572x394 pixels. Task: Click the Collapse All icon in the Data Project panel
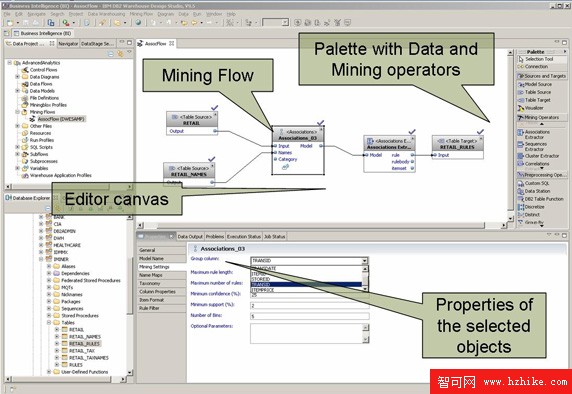coord(111,54)
